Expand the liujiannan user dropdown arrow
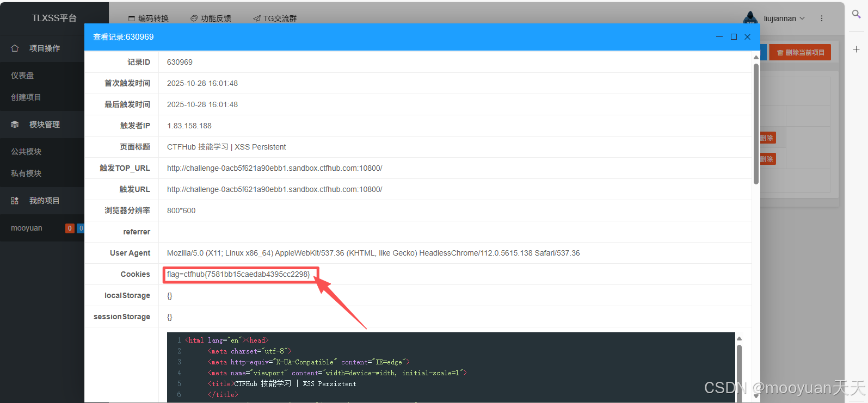The width and height of the screenshot is (868, 403). click(x=802, y=18)
